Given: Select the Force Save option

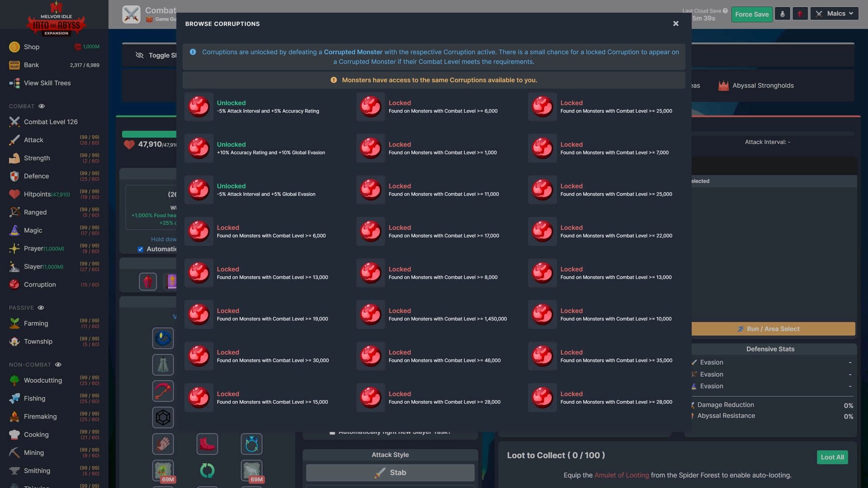Looking at the screenshot, I should [752, 14].
